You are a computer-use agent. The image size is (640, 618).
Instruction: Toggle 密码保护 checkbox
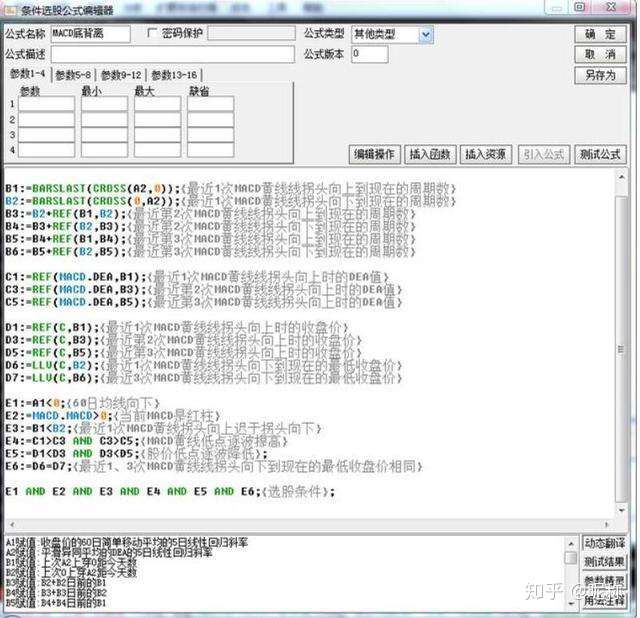point(152,33)
